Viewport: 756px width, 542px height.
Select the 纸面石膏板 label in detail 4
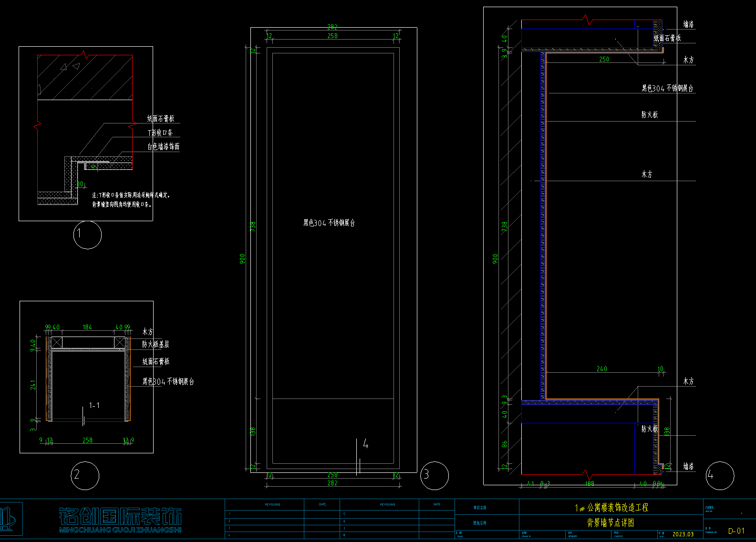click(x=667, y=38)
